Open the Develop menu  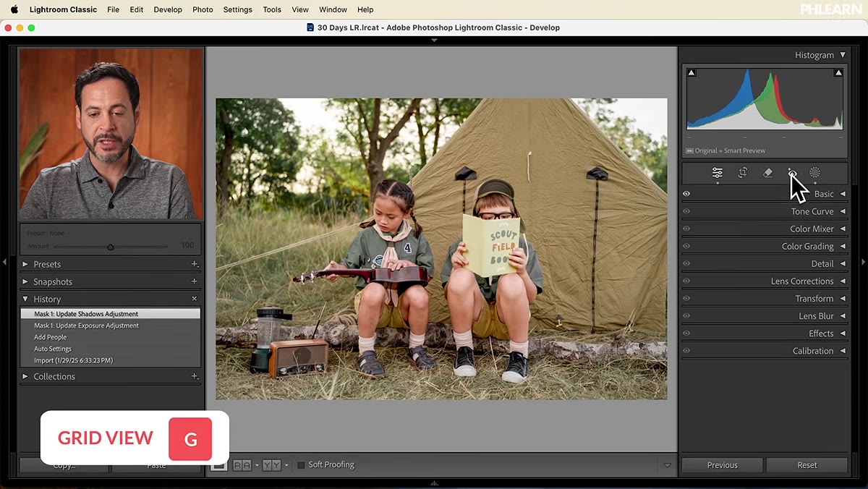pos(168,9)
